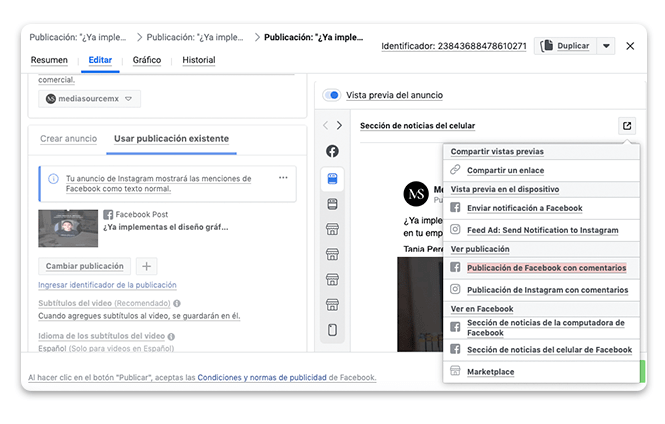Viewport: 665px width, 424px height.
Task: Open Ingresar identificador de la publicación link
Action: 107,285
